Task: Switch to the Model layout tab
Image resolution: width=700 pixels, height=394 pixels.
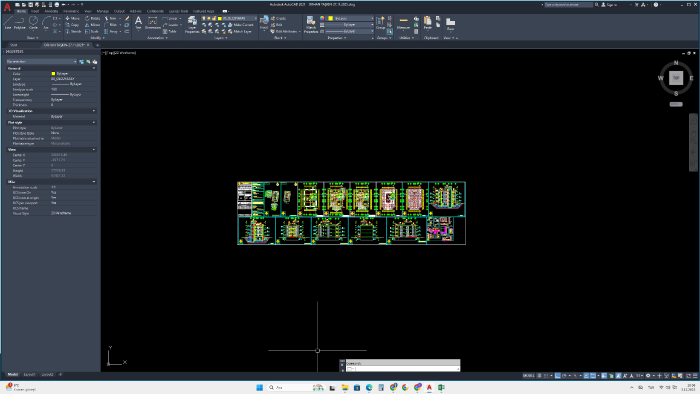Action: pos(12,374)
